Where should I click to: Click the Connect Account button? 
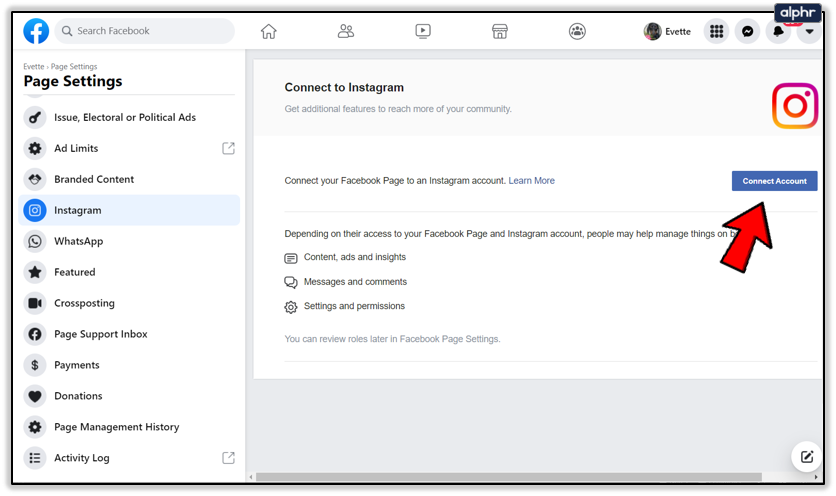(774, 181)
